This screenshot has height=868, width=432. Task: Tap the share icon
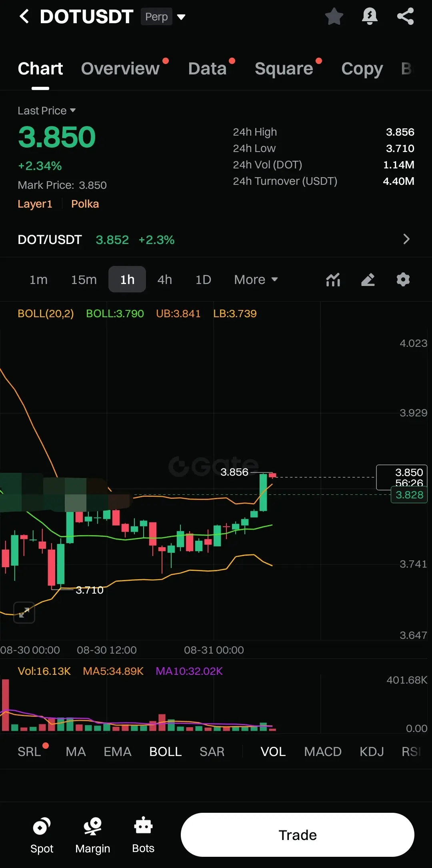click(405, 16)
